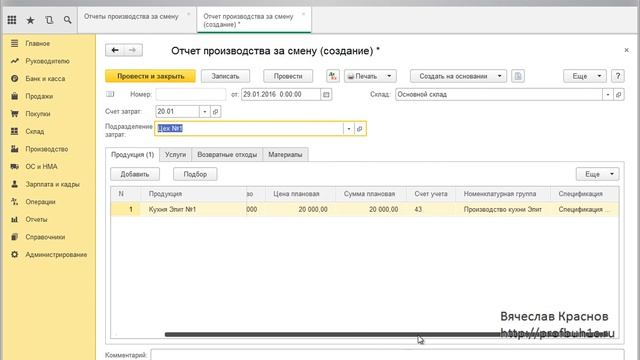640x360 pixels.
Task: Click Провести button
Action: point(288,76)
